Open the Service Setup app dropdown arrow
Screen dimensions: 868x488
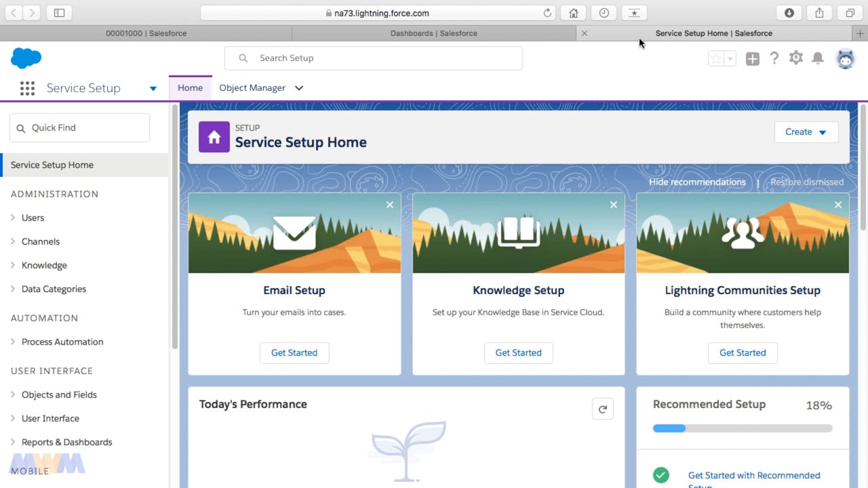153,89
